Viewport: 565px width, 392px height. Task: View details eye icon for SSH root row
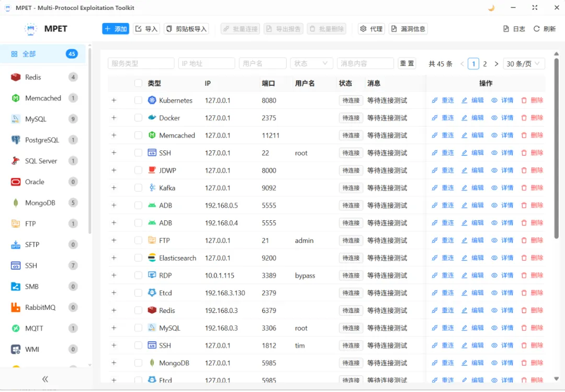(x=494, y=153)
